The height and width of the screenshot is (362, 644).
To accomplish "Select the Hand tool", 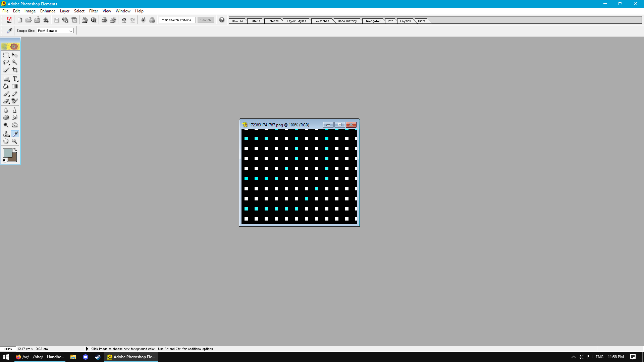I will tap(6, 141).
